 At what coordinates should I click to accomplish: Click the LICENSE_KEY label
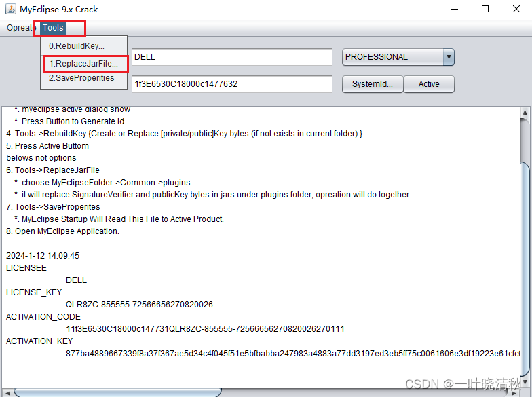[34, 292]
